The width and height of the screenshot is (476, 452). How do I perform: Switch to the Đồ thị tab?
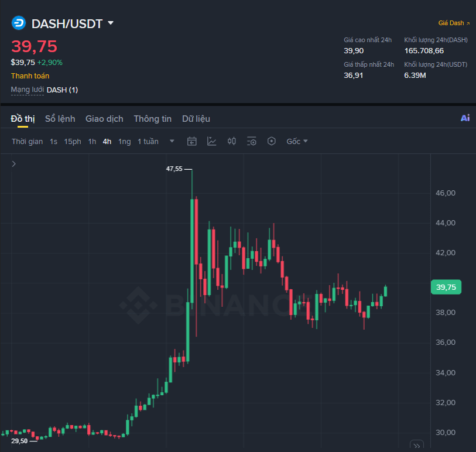click(23, 119)
